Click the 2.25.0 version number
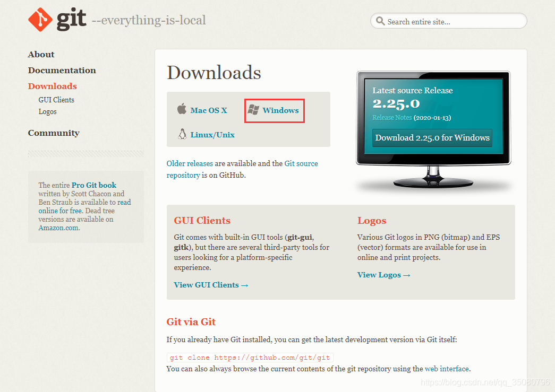This screenshot has height=392, width=555. tap(396, 103)
